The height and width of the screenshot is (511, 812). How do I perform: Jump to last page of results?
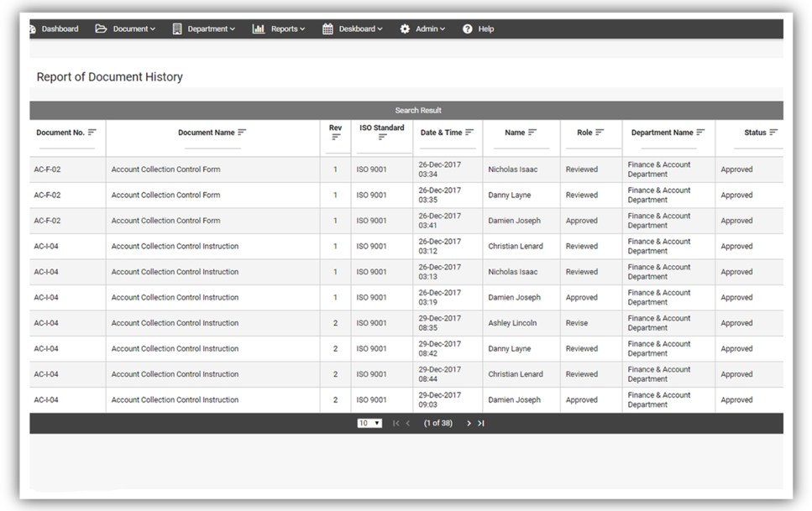tap(481, 423)
